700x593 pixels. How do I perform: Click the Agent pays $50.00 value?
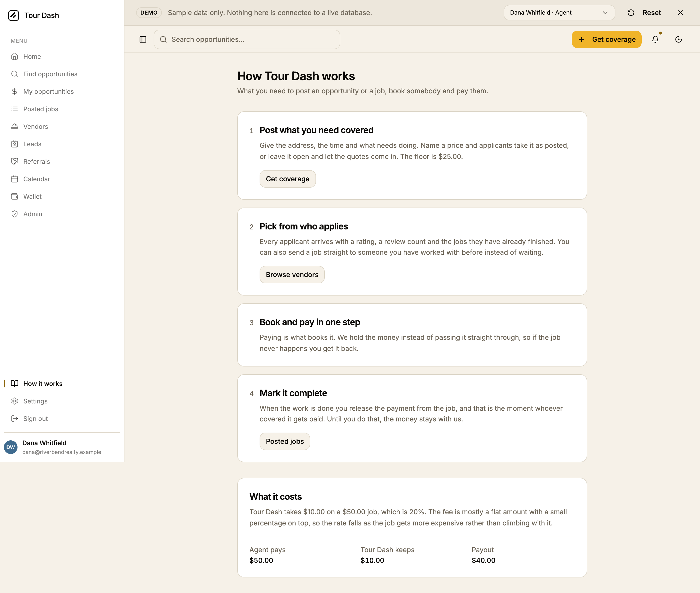point(261,560)
